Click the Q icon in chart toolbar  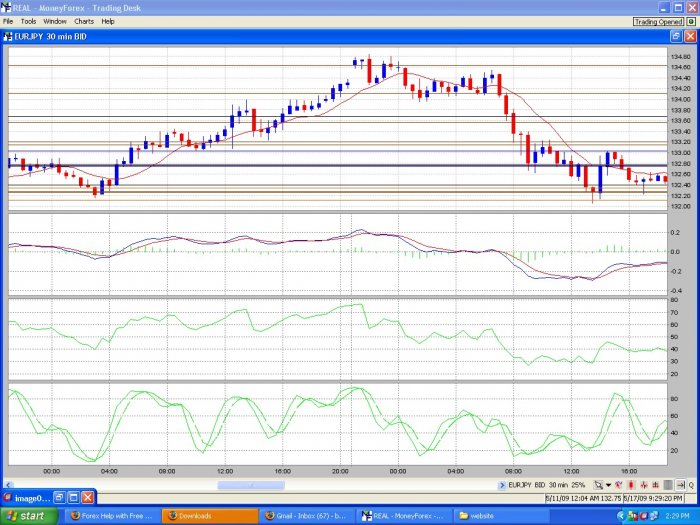pos(692,485)
